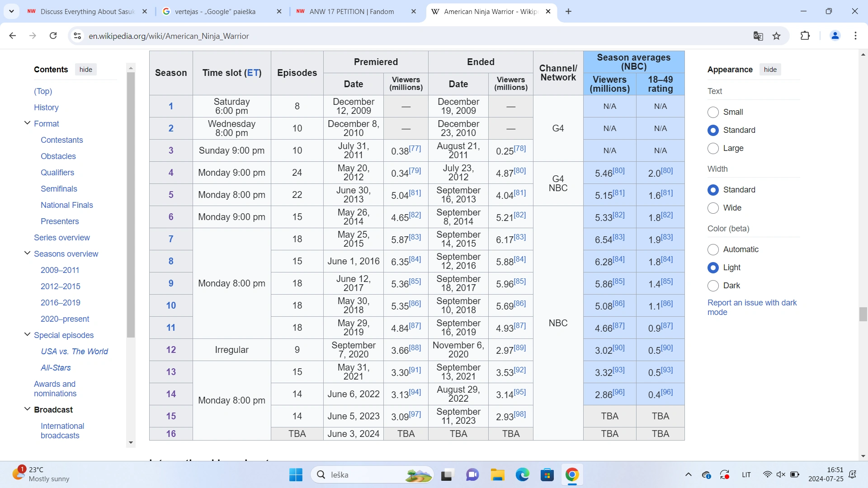Viewport: 868px width, 488px height.
Task: Click the Chrome profile avatar icon
Action: [835, 36]
